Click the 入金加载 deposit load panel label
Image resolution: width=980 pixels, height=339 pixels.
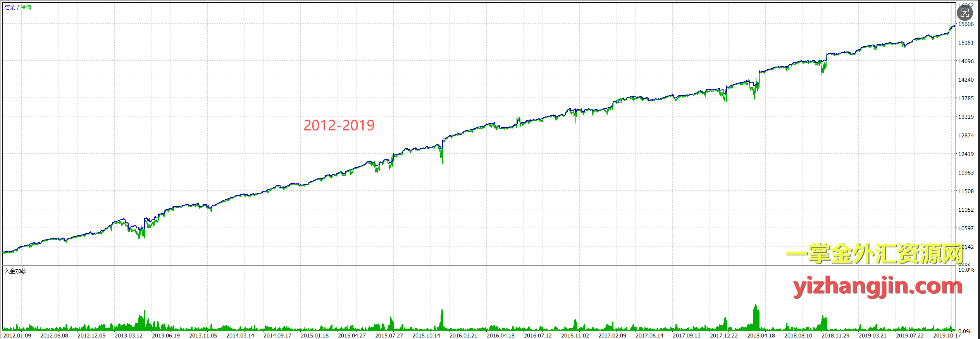16,271
